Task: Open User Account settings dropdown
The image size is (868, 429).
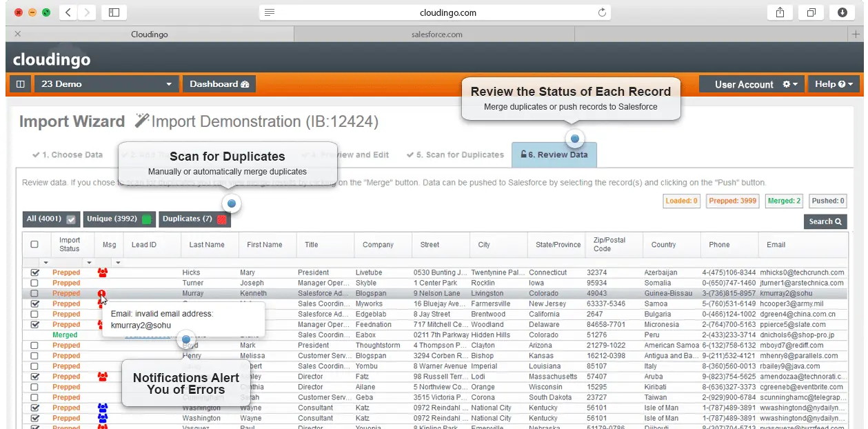Action: [751, 84]
